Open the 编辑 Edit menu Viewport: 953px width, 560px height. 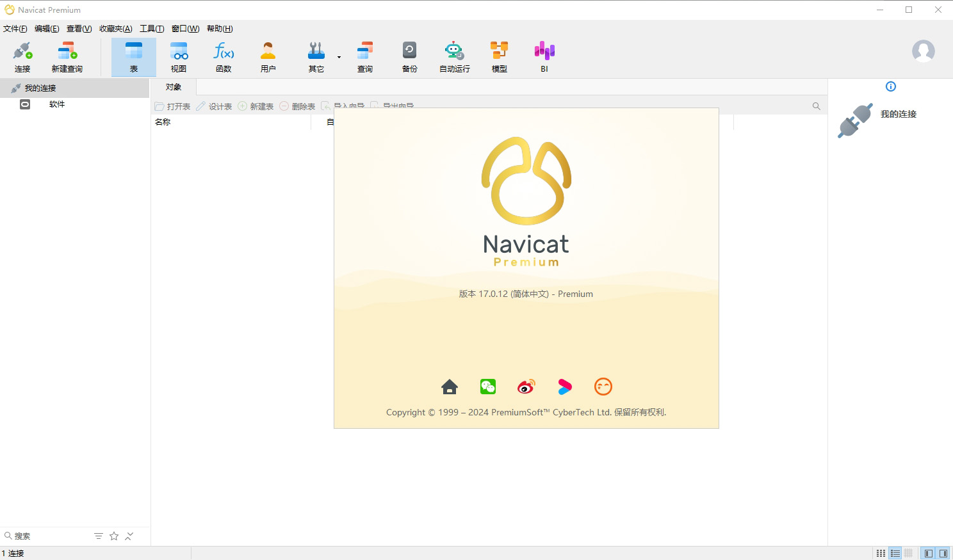[x=47, y=29]
